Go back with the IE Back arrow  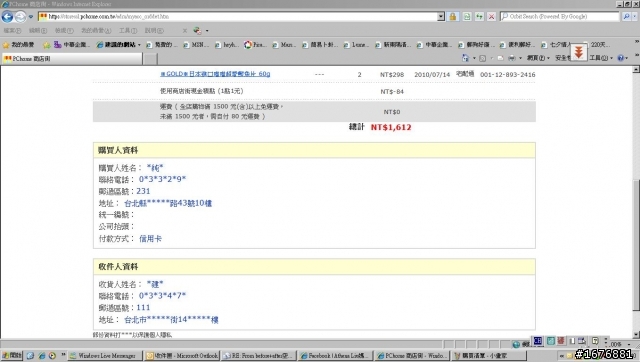(x=7, y=17)
